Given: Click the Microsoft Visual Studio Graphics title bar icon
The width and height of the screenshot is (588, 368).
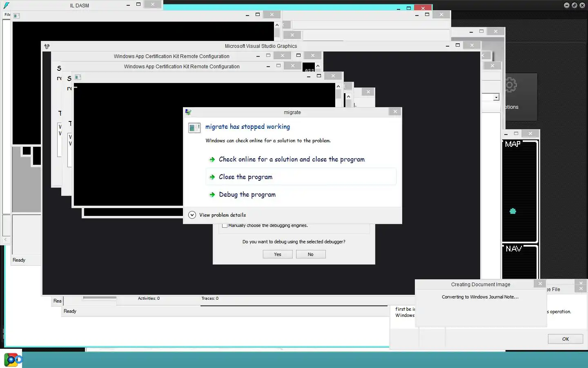Looking at the screenshot, I should click(47, 46).
